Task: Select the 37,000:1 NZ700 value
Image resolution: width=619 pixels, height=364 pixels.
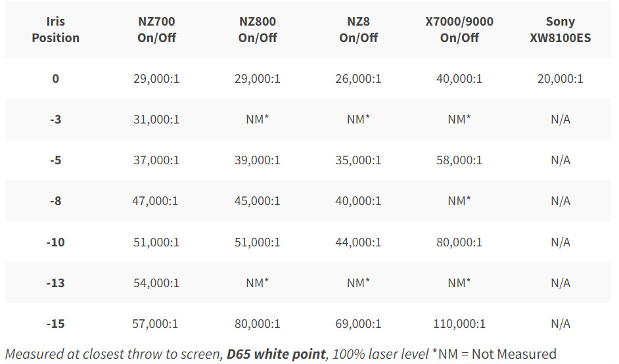Action: coord(156,160)
